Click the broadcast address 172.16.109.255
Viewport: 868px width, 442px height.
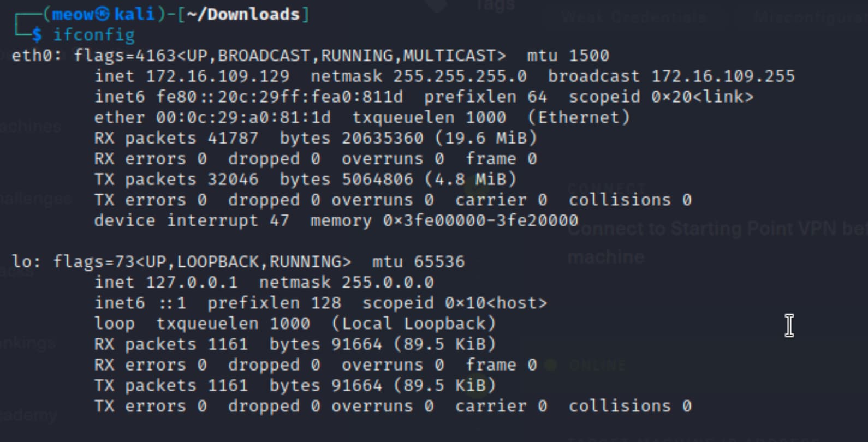point(723,76)
